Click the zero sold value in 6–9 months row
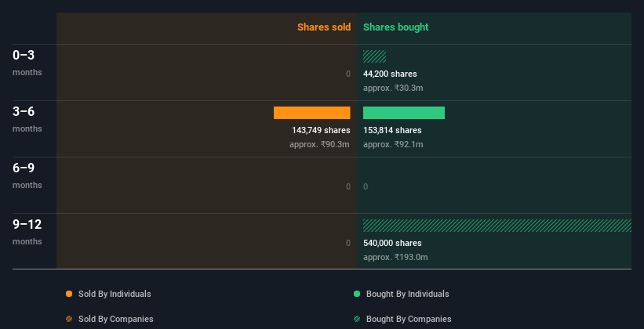 [x=347, y=186]
